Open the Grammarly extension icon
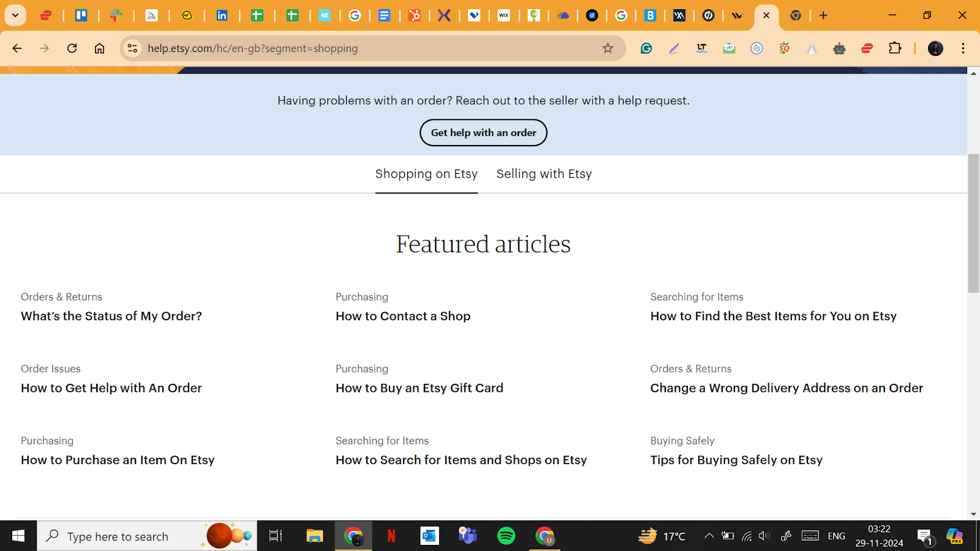This screenshot has height=551, width=980. click(x=646, y=48)
